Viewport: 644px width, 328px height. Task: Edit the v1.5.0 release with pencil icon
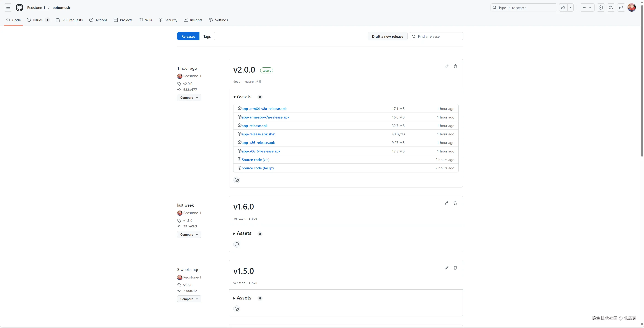446,268
